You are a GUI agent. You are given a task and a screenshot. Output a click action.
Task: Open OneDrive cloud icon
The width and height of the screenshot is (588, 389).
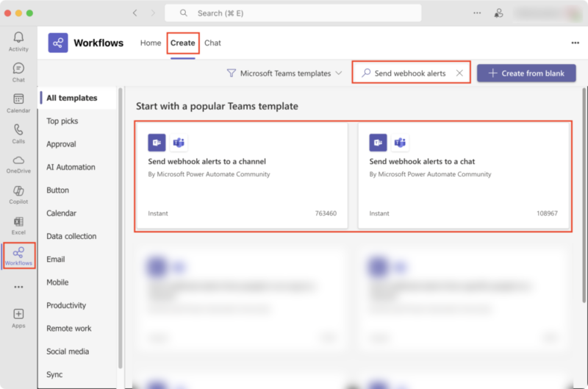pyautogui.click(x=18, y=164)
